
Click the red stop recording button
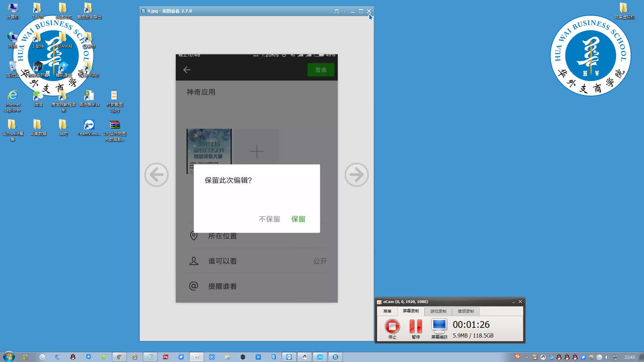[x=392, y=326]
